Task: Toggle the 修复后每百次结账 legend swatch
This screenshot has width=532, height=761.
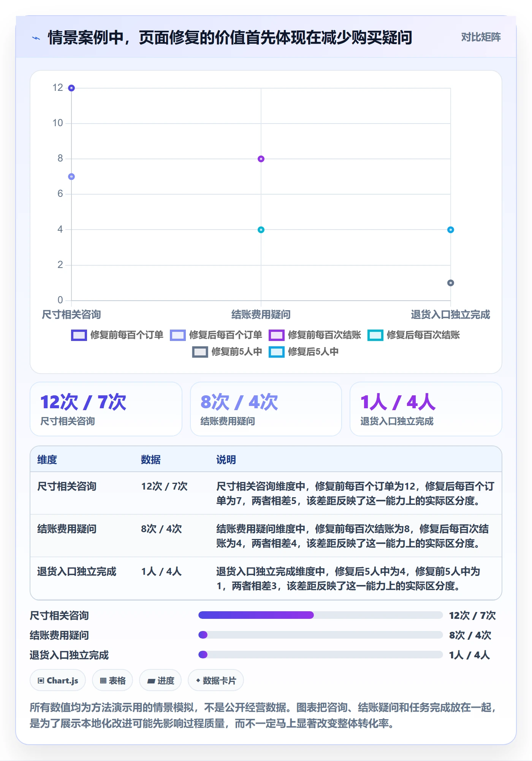Action: [x=375, y=335]
